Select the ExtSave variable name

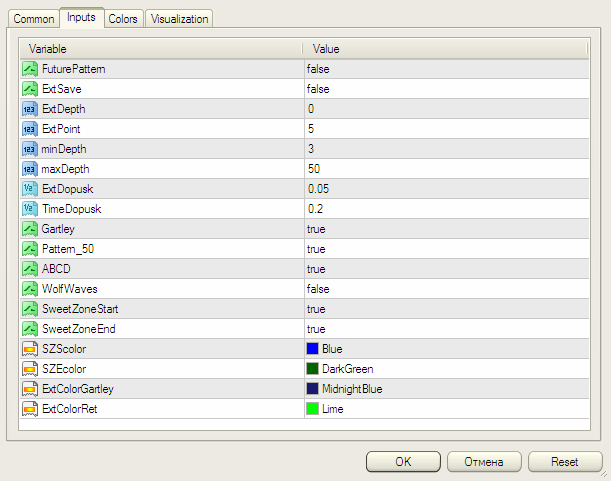coord(62,89)
